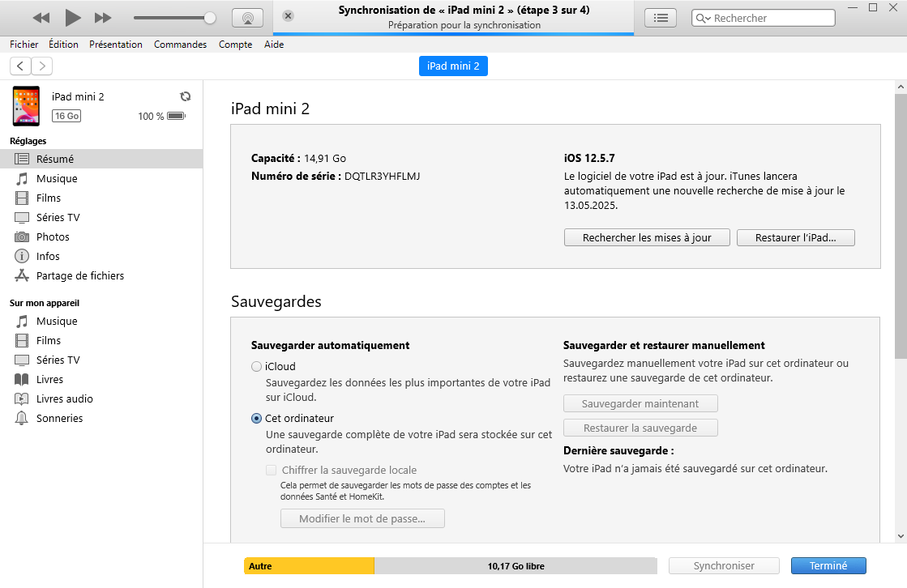Start playback with the Play button

[72, 18]
